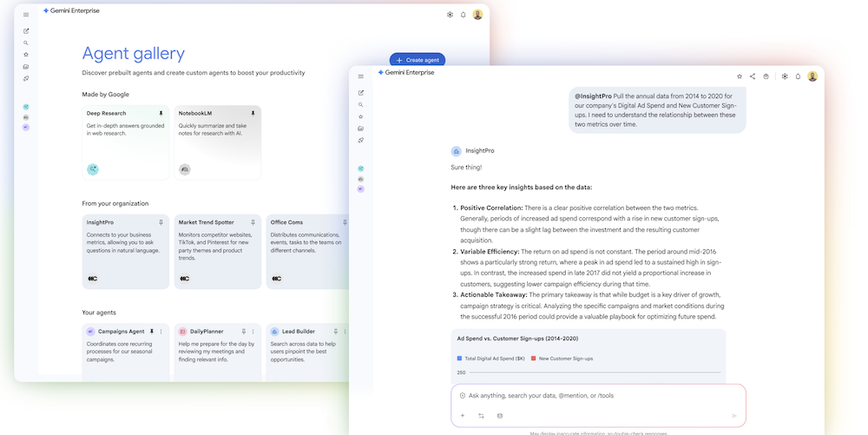Viewport: 868px width, 435px height.
Task: Open the tools settings icon in prompt box
Action: click(x=481, y=416)
